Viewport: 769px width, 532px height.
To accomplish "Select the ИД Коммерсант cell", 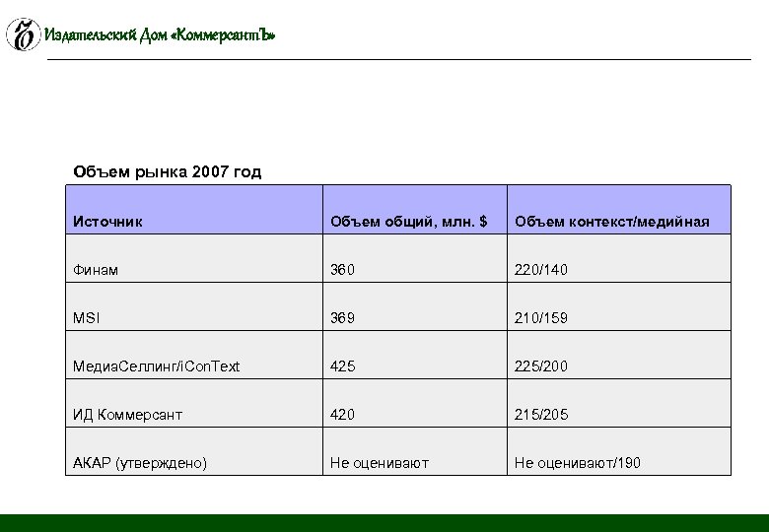I will [x=194, y=403].
